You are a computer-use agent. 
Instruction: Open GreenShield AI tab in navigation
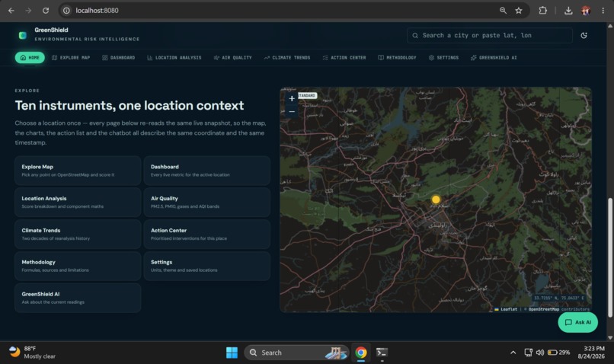(x=494, y=58)
